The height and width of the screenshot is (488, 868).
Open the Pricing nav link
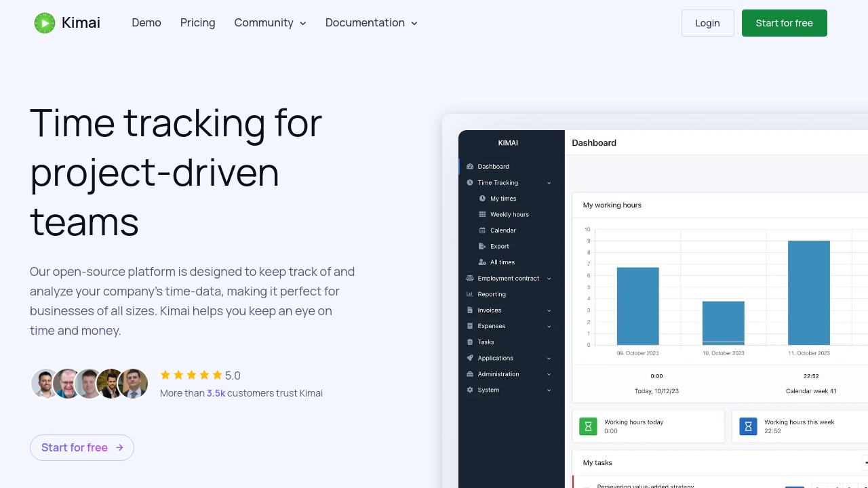point(197,23)
